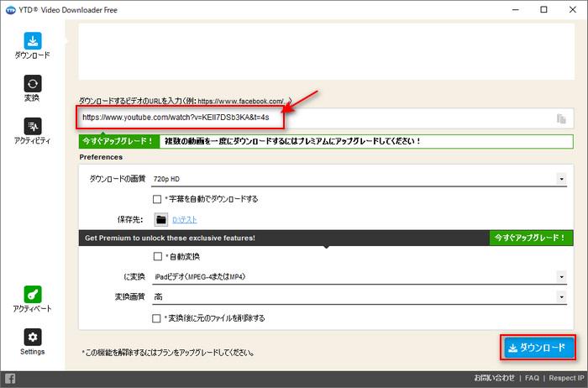Open the アクティビティ sidebar icon
Viewport: 588px width, 388px height.
pyautogui.click(x=33, y=126)
